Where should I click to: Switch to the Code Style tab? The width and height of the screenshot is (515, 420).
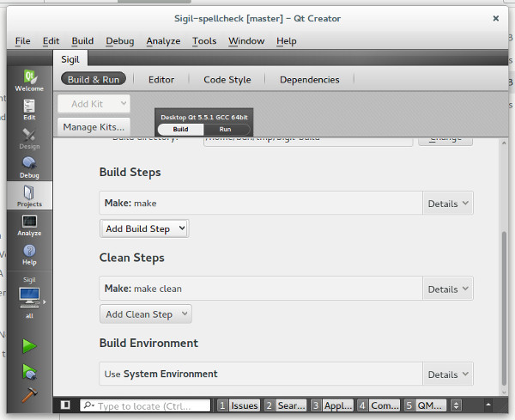(x=227, y=80)
